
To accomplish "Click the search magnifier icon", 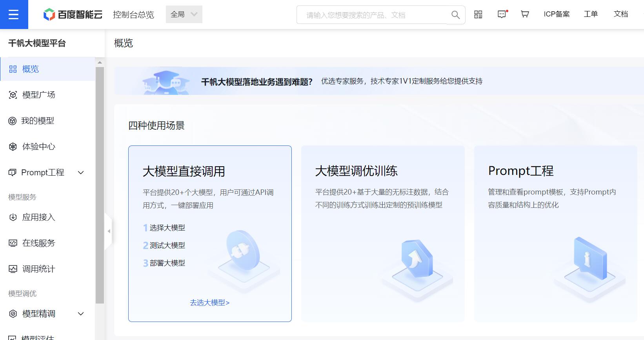I will [x=455, y=15].
